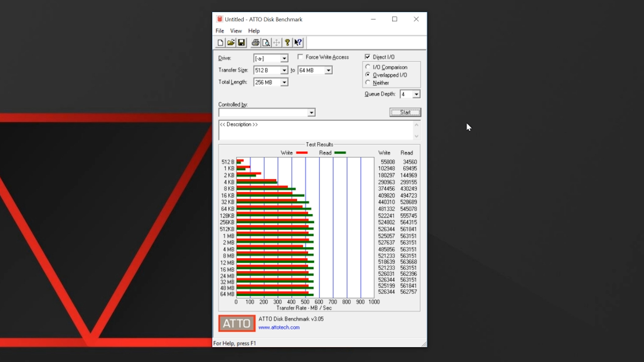Image resolution: width=644 pixels, height=362 pixels.
Task: Uncheck the Direct I/O checkbox
Action: (x=368, y=57)
